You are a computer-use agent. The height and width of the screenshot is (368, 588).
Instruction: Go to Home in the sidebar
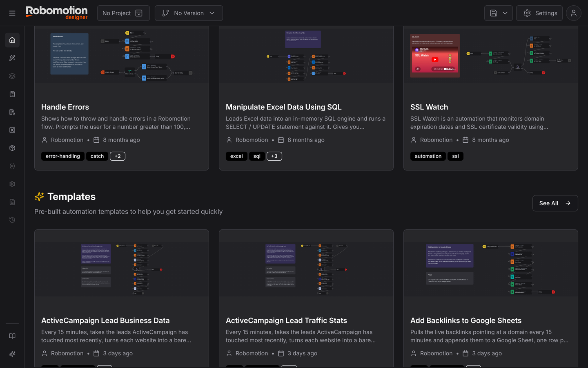click(12, 40)
